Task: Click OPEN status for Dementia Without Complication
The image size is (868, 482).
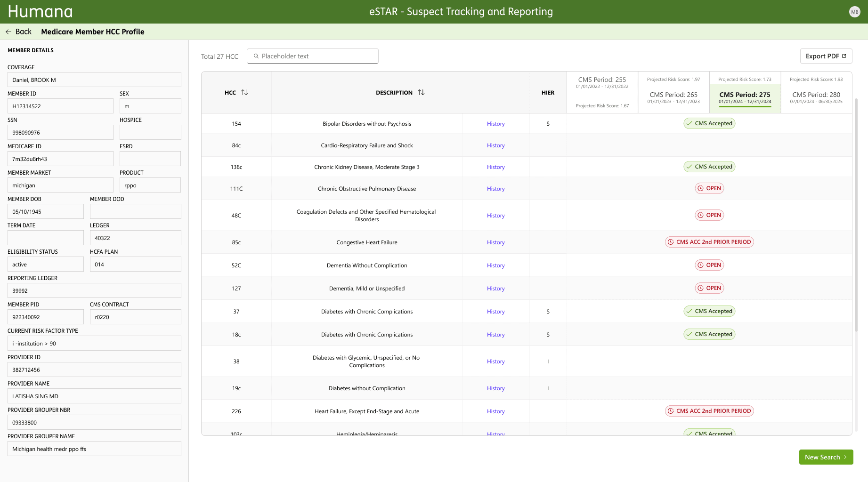Action: click(709, 265)
